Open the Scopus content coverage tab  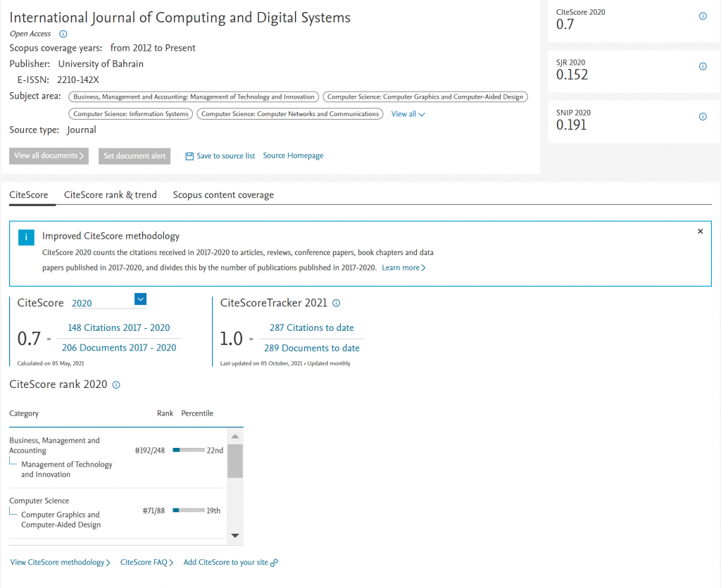click(223, 195)
